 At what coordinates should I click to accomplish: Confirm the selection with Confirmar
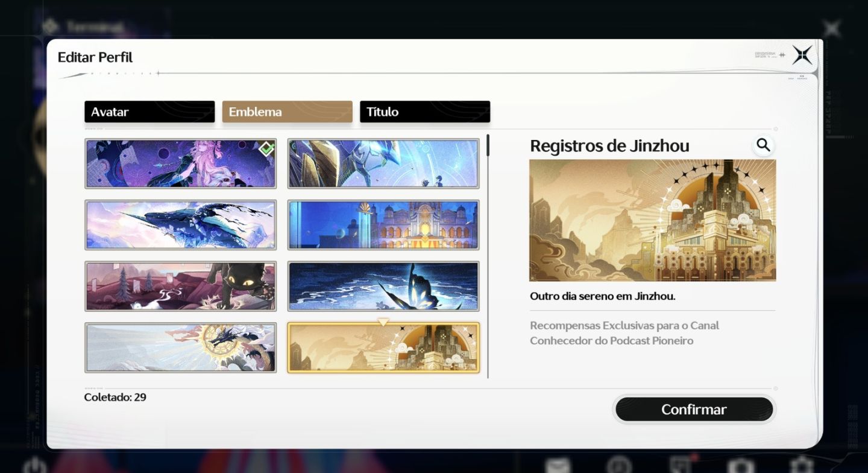tap(694, 409)
